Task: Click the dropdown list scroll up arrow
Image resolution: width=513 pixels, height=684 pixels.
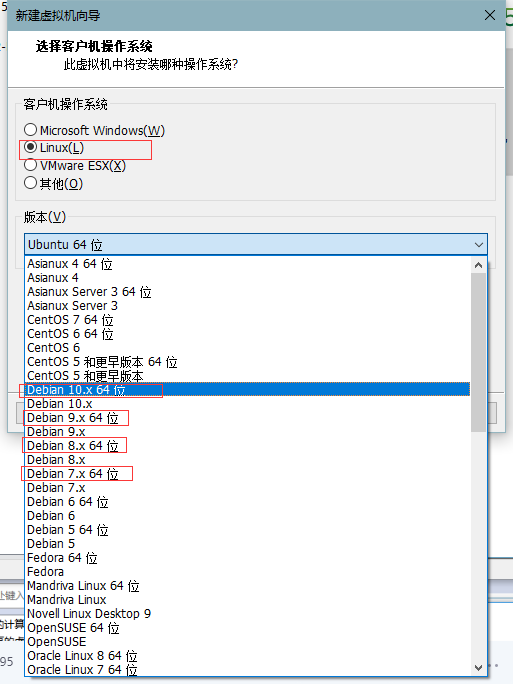Action: tap(479, 265)
